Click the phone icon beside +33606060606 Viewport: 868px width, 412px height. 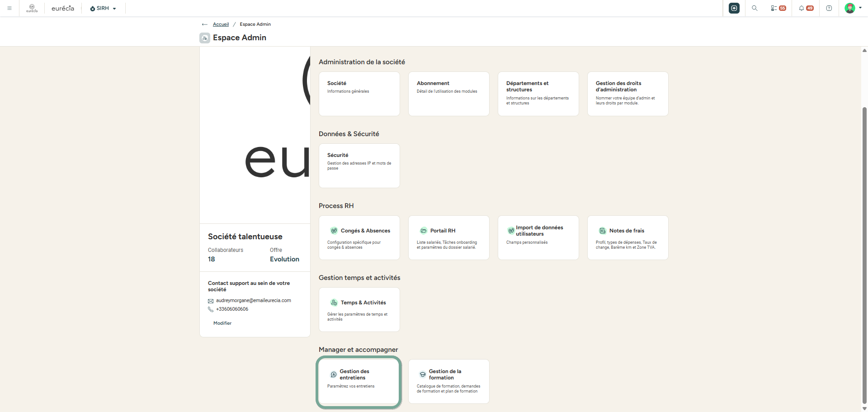[211, 309]
